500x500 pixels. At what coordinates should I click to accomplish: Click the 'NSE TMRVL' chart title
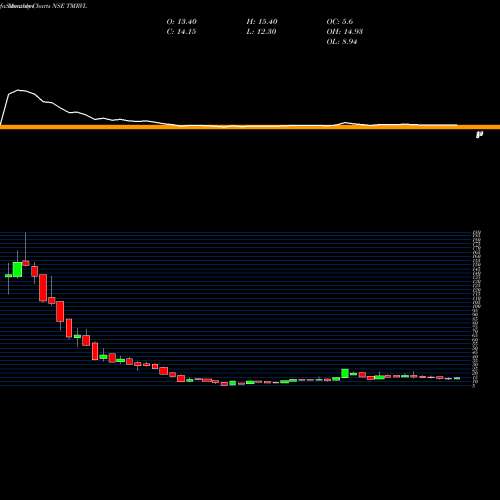70,6
